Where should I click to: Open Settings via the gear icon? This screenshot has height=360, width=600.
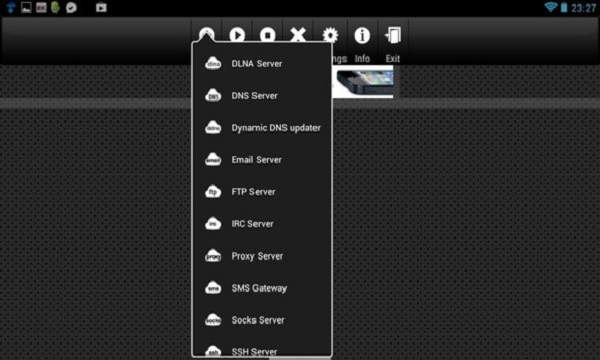coord(330,36)
